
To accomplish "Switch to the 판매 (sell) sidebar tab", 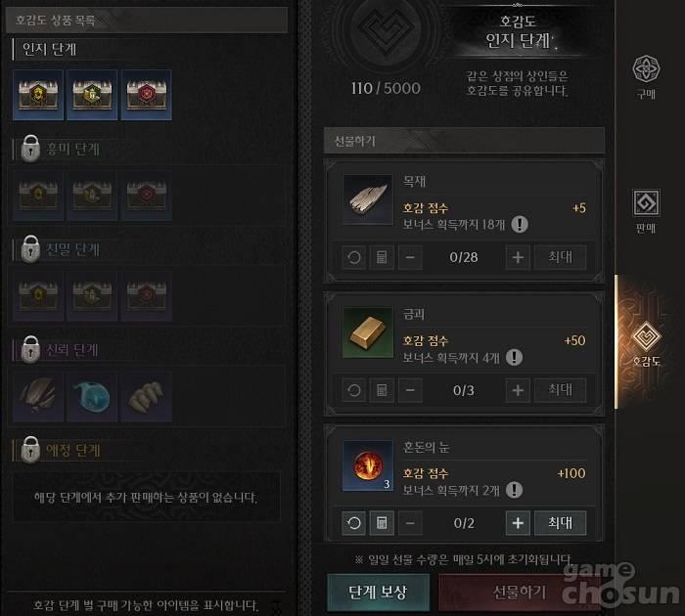I will [x=646, y=211].
